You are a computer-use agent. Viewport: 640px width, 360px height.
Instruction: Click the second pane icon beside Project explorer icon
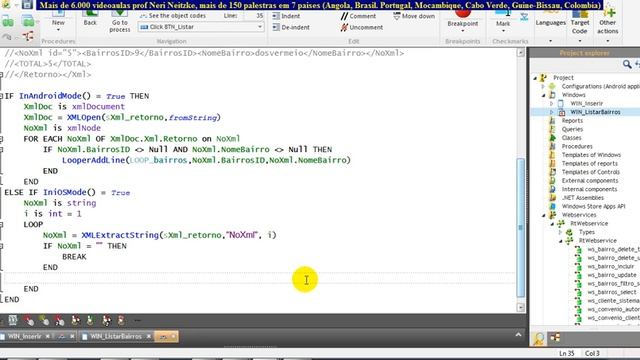(x=555, y=337)
